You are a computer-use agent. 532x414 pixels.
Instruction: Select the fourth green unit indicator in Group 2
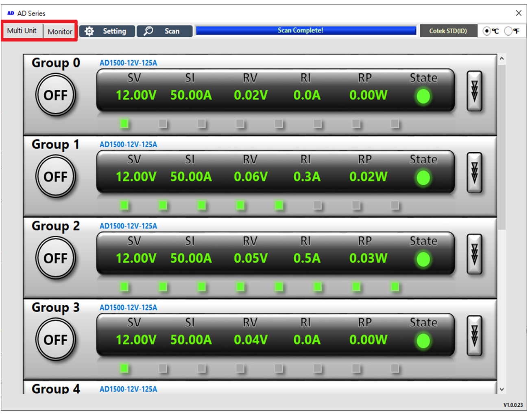[x=240, y=287]
